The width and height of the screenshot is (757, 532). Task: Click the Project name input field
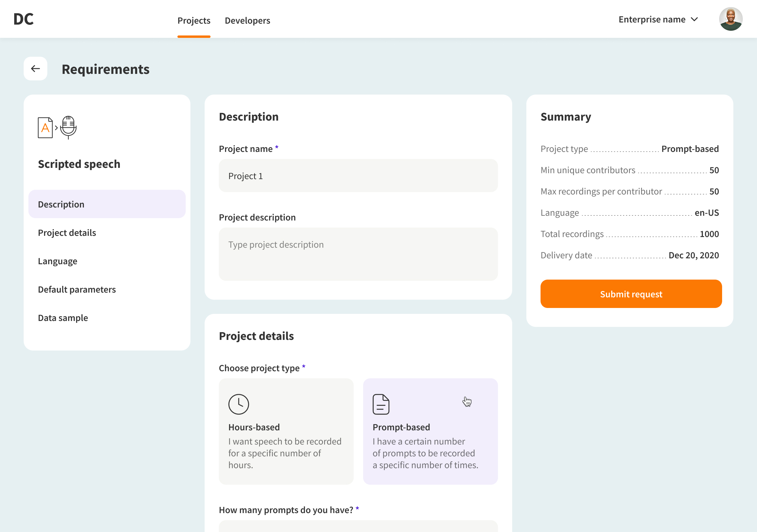[358, 176]
